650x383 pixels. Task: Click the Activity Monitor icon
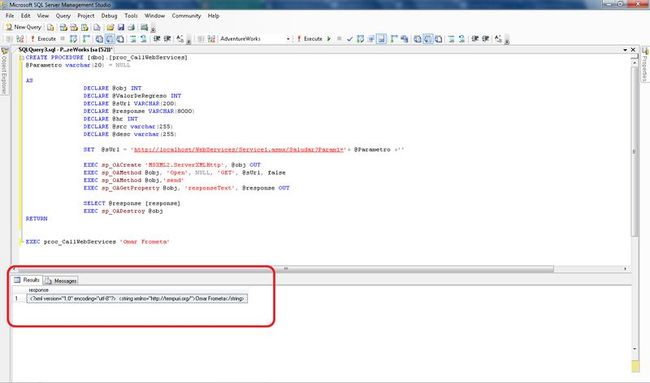click(x=144, y=27)
